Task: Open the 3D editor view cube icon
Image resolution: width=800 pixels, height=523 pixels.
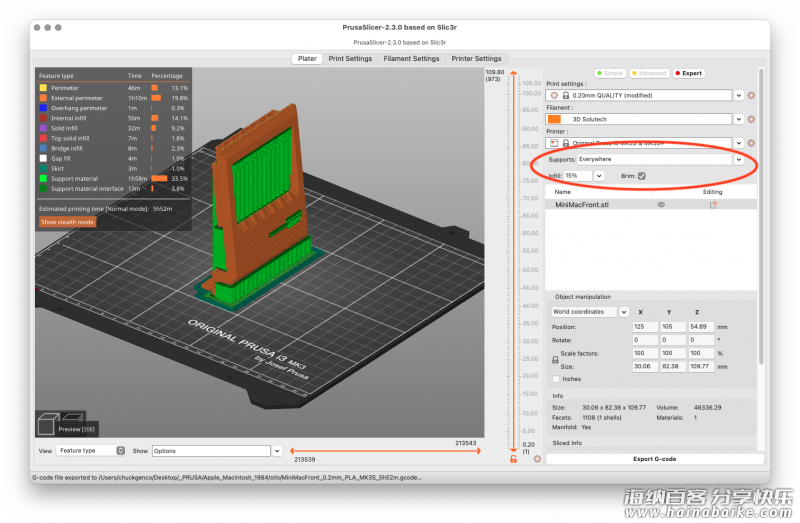Action: (46, 424)
